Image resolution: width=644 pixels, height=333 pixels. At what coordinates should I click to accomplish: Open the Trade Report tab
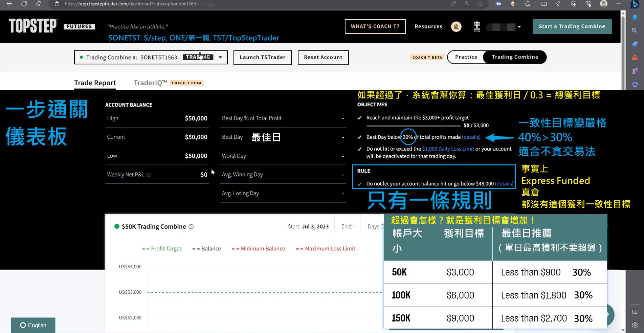pyautogui.click(x=95, y=83)
